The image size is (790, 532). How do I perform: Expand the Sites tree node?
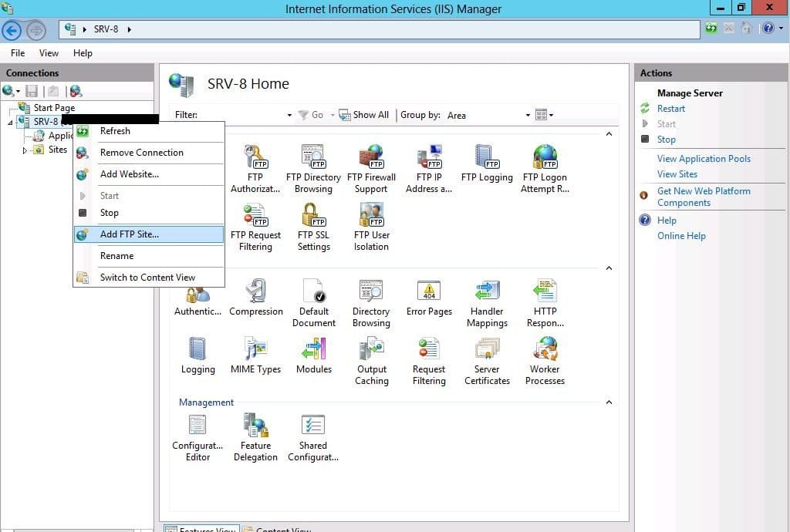pyautogui.click(x=24, y=150)
